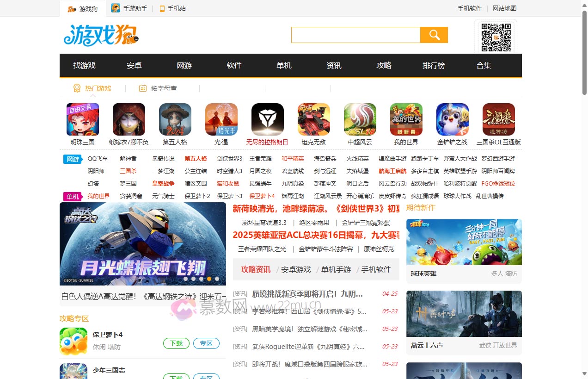Click the bell icon next to 热门游戏
Viewport: 588px width, 379px height.
77,88
